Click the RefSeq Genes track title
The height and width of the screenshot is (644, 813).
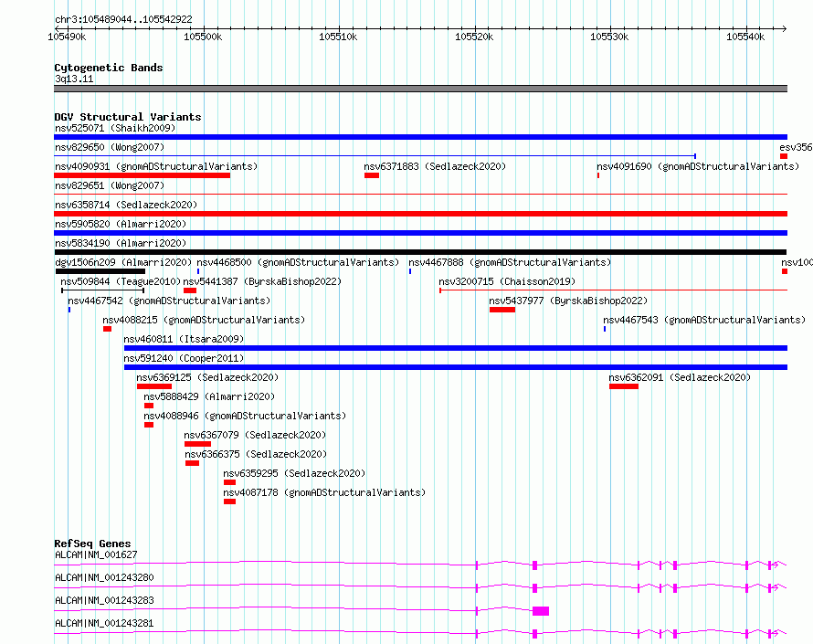pyautogui.click(x=92, y=544)
